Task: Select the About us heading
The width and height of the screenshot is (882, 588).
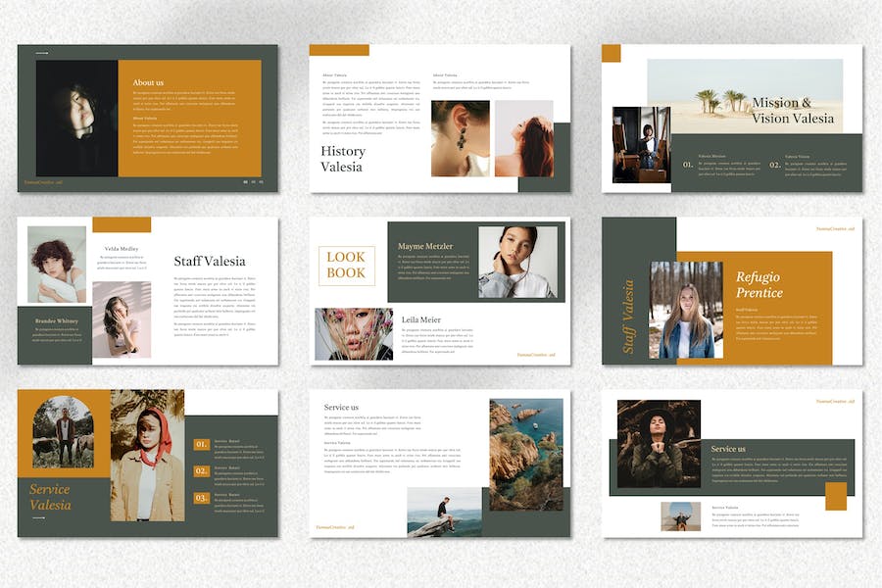Action: (148, 82)
